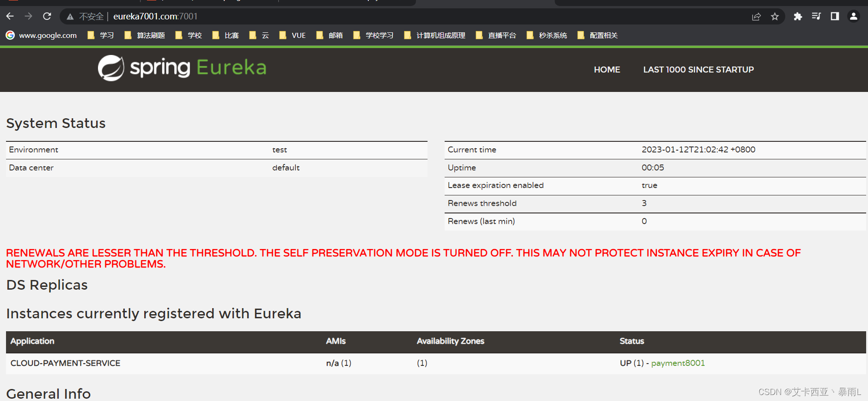Bookmark this page with the star icon
868x401 pixels.
click(775, 17)
